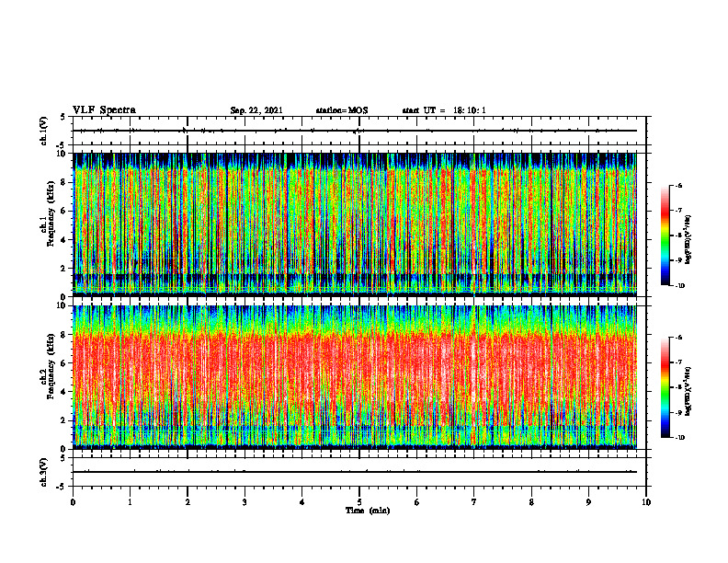Click the time axis tick label "9"
728x563 pixels.
coord(588,502)
